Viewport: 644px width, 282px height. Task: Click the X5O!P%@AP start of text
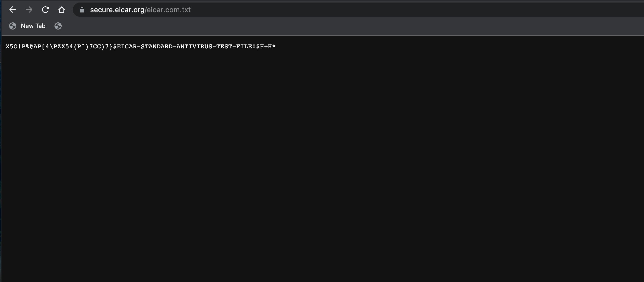pos(23,47)
